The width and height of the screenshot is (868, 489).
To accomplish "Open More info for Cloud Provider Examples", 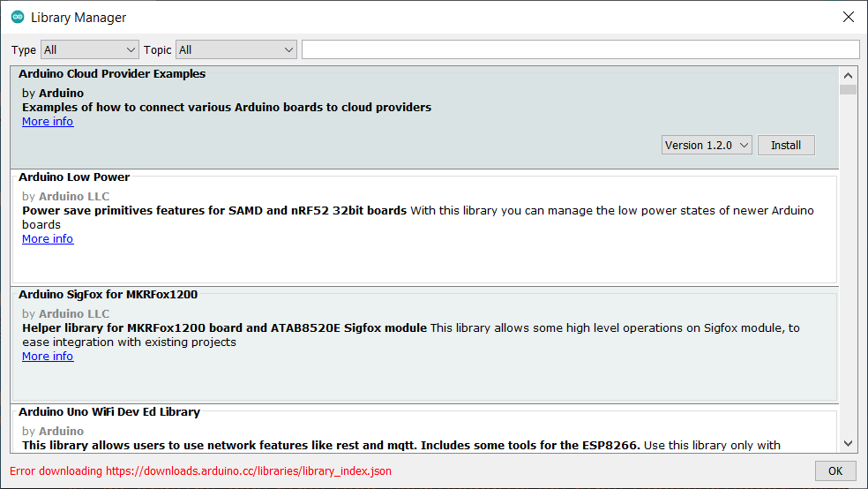I will click(48, 122).
